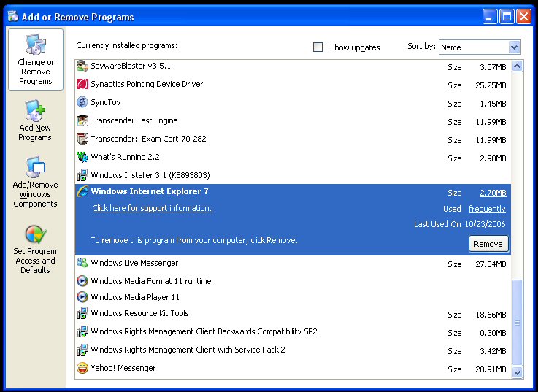Open Add New Programs sidebar icon

point(35,110)
